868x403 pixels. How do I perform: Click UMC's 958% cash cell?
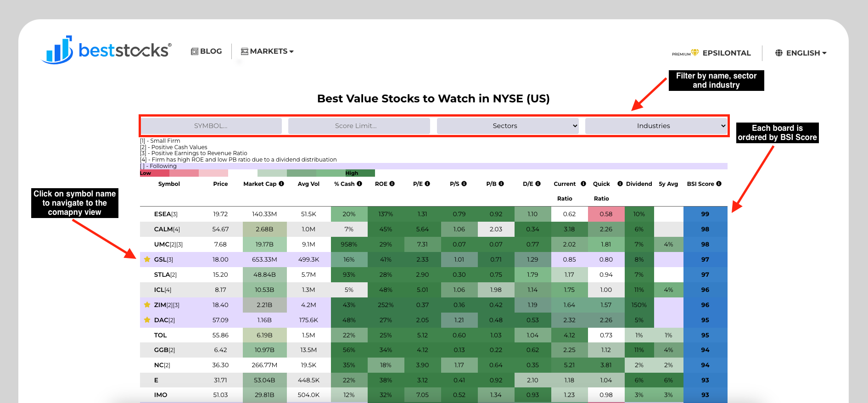pos(349,244)
